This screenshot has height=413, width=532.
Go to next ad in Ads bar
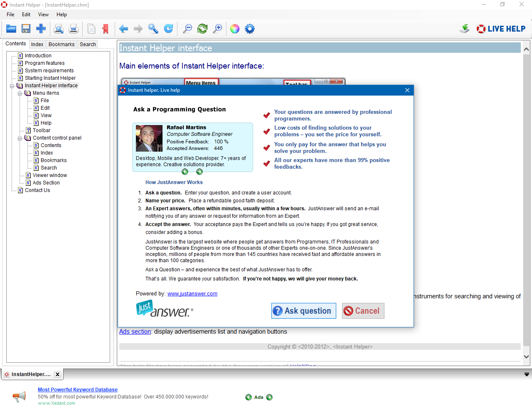pos(269,397)
